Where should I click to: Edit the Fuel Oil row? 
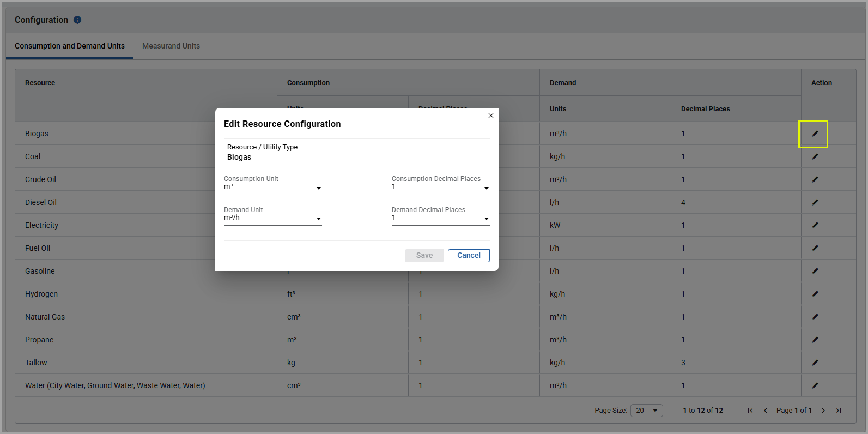(x=815, y=248)
